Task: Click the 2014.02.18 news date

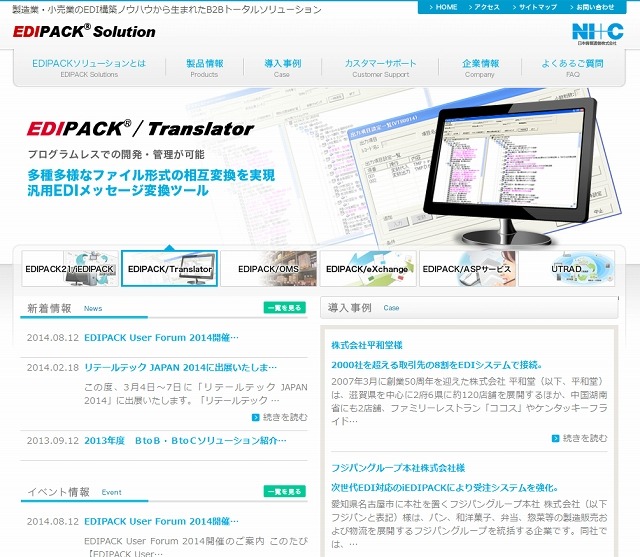Action: point(53,367)
